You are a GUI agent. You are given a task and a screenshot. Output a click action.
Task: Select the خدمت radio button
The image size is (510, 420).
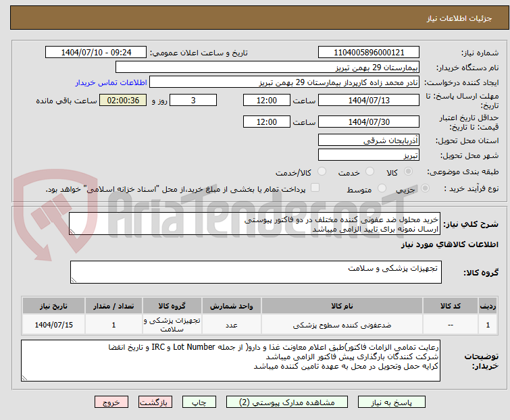(369, 172)
